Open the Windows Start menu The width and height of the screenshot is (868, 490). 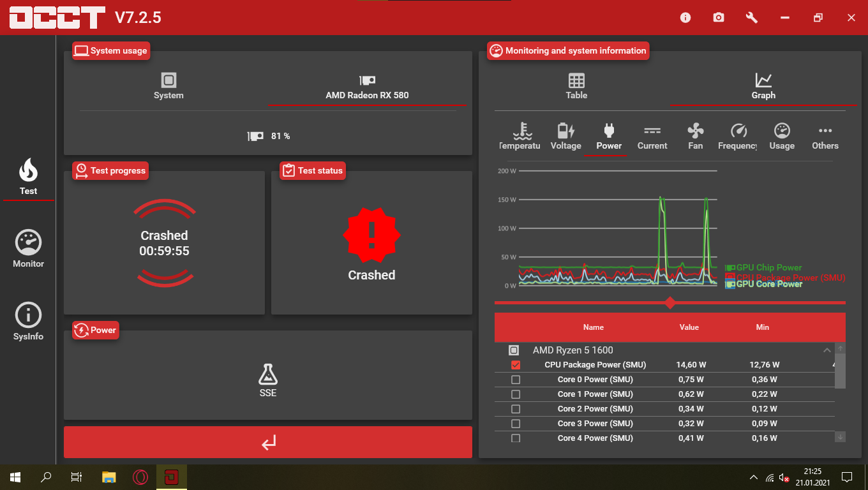pos(15,477)
